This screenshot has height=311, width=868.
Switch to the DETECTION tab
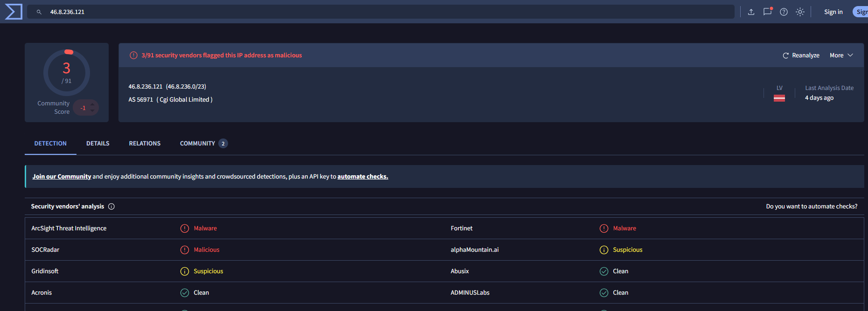pos(50,144)
